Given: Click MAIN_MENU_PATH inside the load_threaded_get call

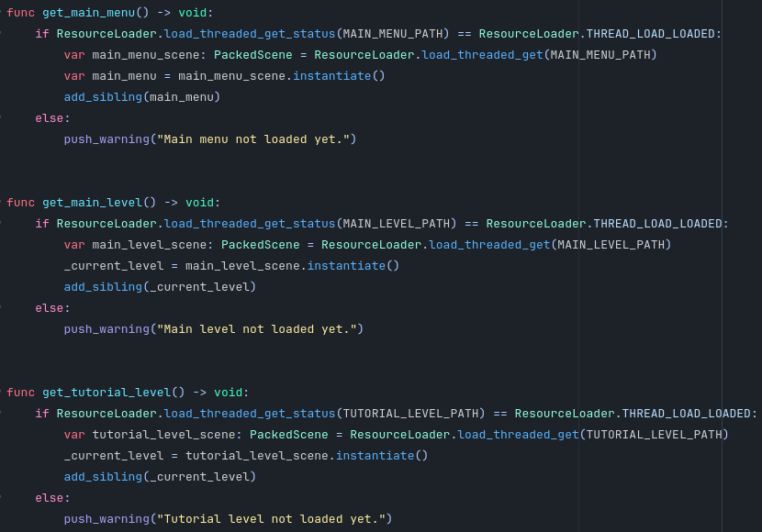Looking at the screenshot, I should point(600,55).
